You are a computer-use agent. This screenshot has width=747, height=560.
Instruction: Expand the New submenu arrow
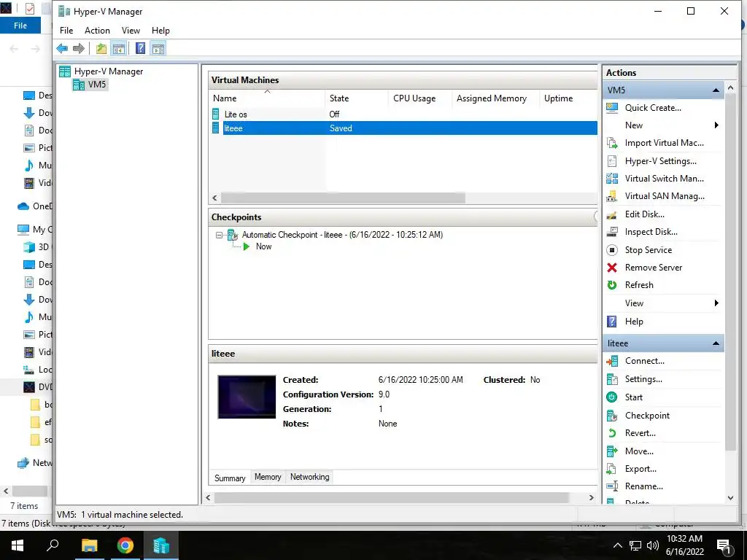(x=716, y=125)
